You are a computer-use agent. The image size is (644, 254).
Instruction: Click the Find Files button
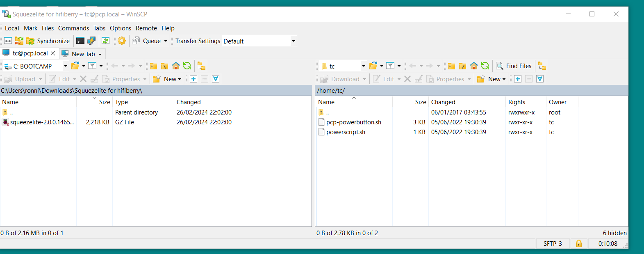pos(514,66)
